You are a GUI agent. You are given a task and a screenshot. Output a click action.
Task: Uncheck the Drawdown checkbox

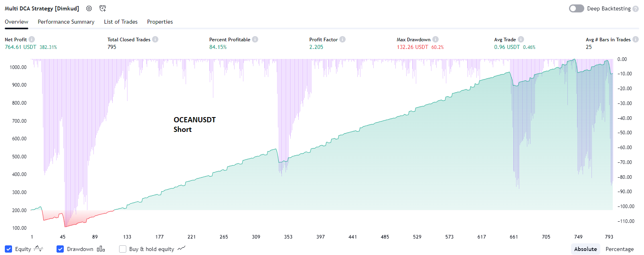click(x=60, y=249)
